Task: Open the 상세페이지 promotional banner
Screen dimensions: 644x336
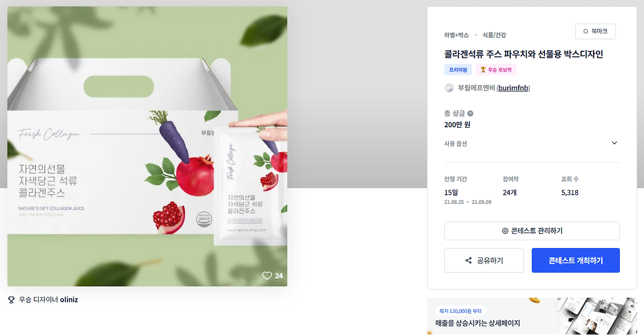Action: (x=532, y=316)
